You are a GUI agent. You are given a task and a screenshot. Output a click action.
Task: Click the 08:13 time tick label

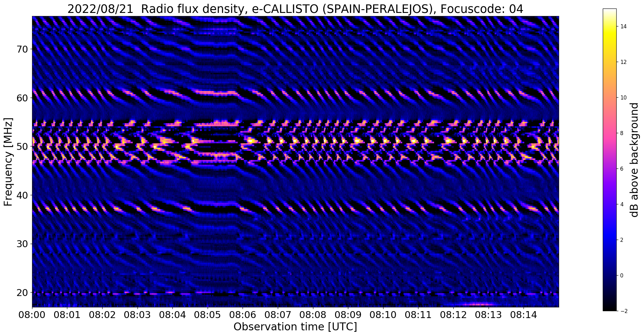pos(488,315)
